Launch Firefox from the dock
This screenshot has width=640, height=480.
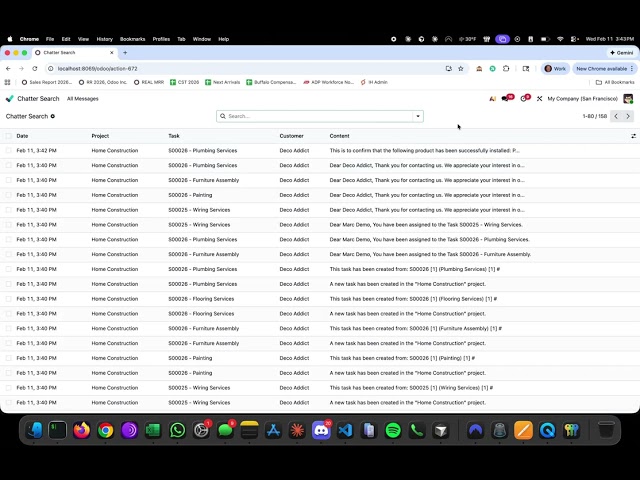[x=81, y=430]
